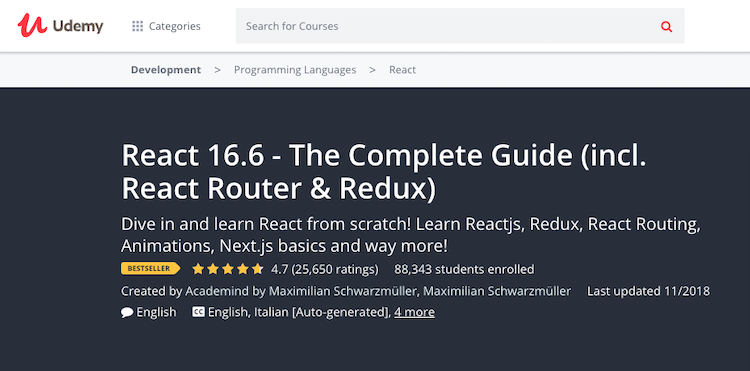The height and width of the screenshot is (371, 750).
Task: Click the red search magnifier icon
Action: [x=666, y=26]
